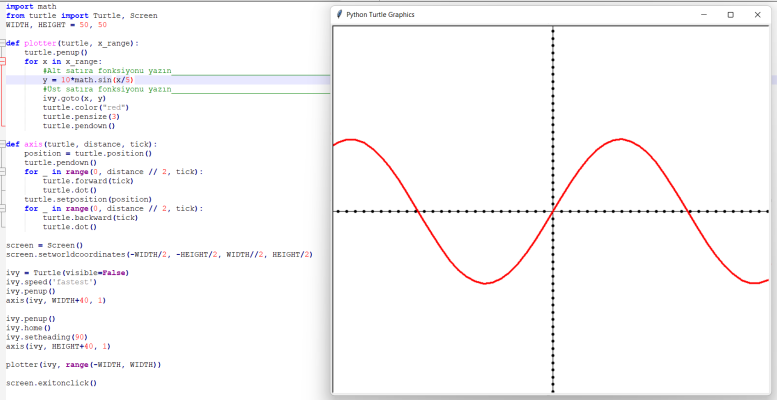Image resolution: width=777 pixels, height=400 pixels.
Task: Place cursor on 'import math' line
Action: point(31,6)
